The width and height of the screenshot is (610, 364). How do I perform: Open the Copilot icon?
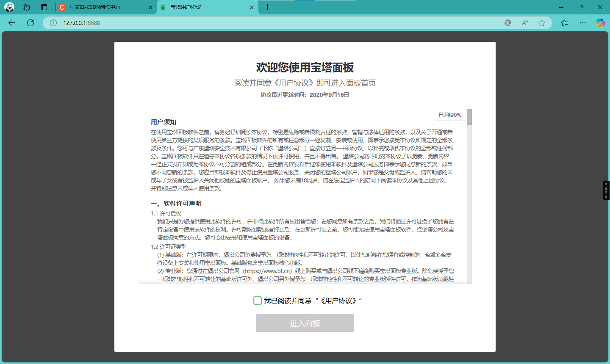[601, 23]
